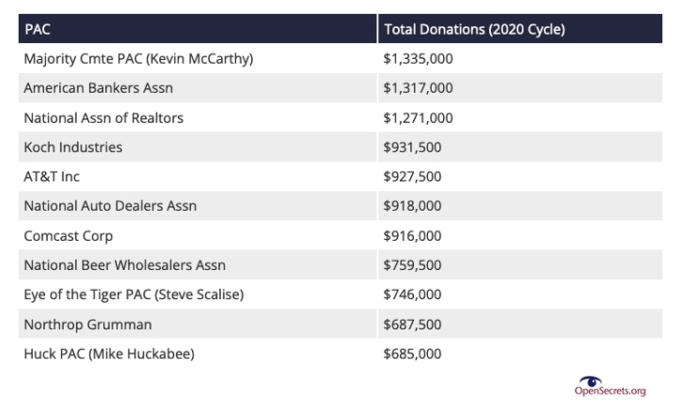Open the OpenSecrets.org link text
The image size is (680, 420).
tap(610, 391)
